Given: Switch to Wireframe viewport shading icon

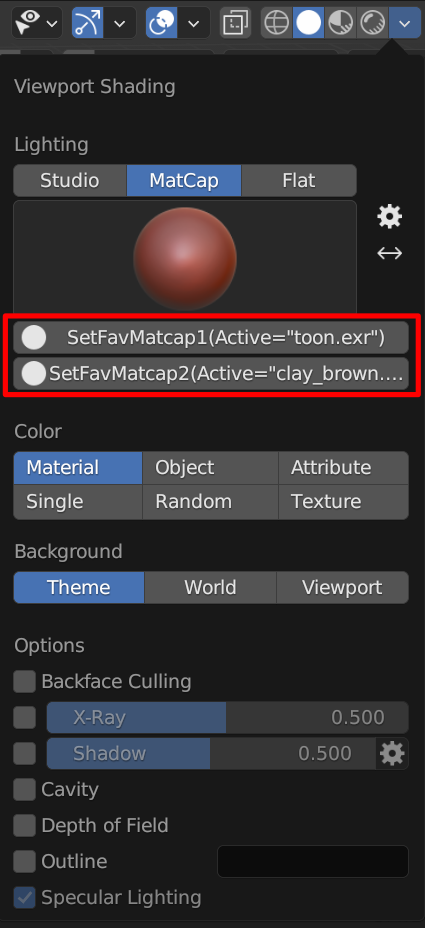Looking at the screenshot, I should [276, 23].
